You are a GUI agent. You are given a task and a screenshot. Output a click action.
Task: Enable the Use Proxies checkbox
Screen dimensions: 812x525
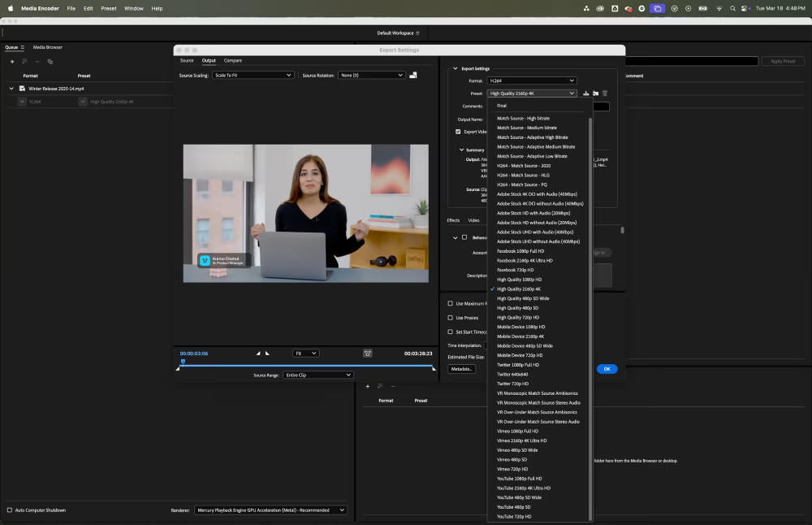pyautogui.click(x=451, y=318)
